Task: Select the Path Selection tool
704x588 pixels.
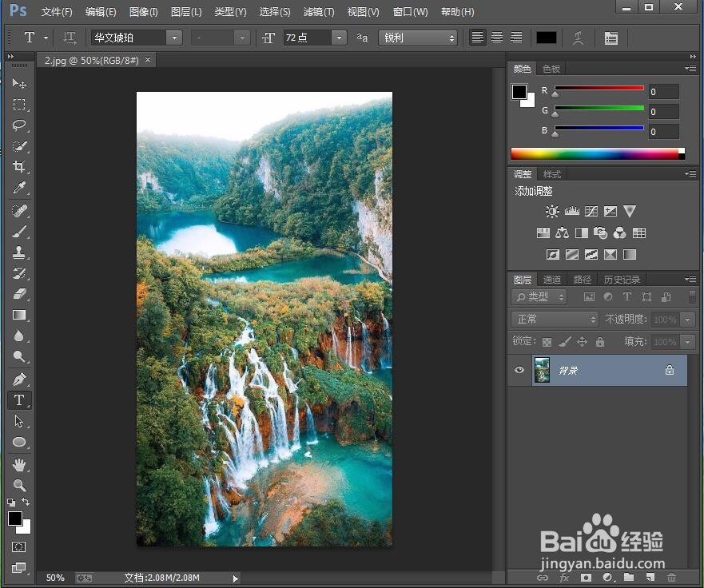Action: pos(19,421)
